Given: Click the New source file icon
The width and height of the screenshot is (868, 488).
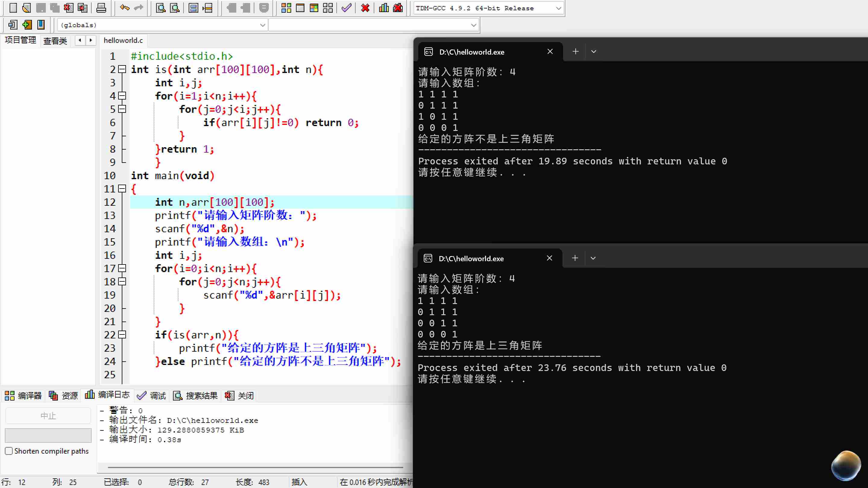Looking at the screenshot, I should pos(13,8).
